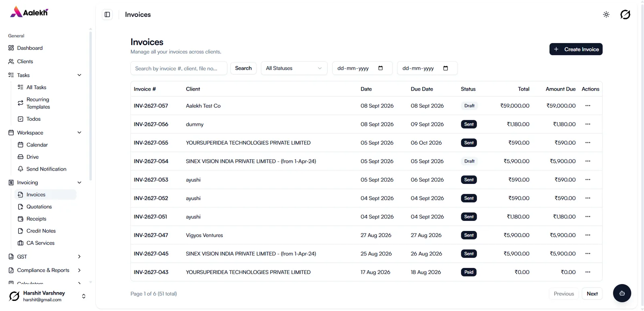This screenshot has height=311, width=644.
Task: Click invoice number INV-2627-057
Action: (x=151, y=106)
